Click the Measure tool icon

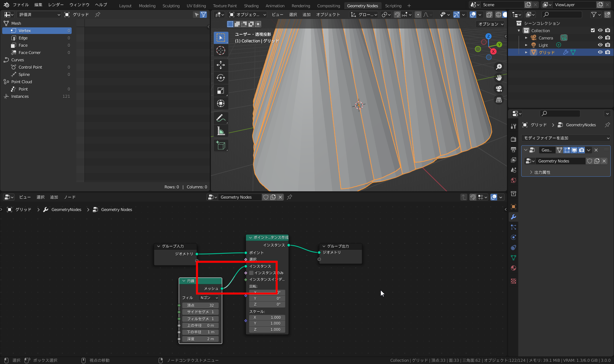point(221,131)
